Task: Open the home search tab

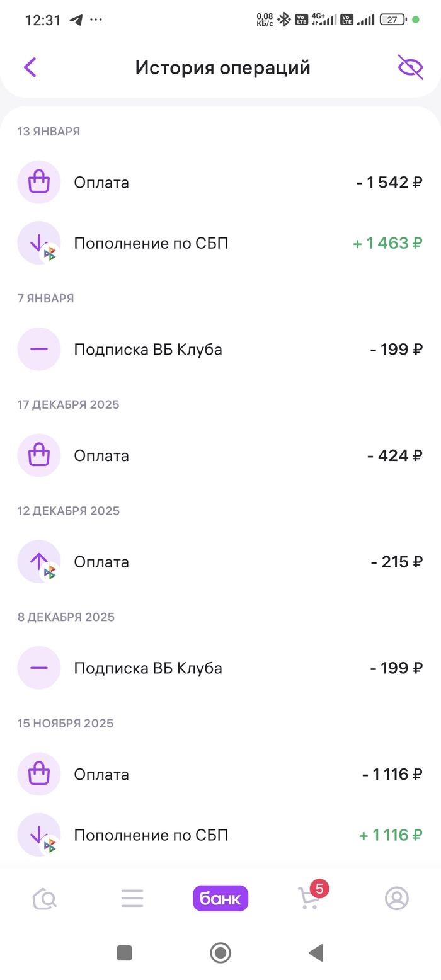Action: (45, 899)
